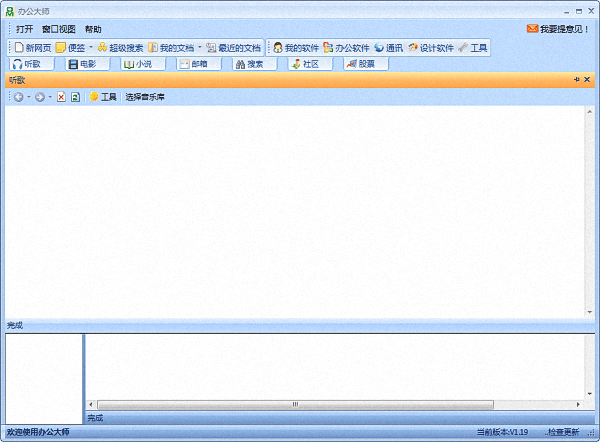The image size is (600, 442).
Task: Open the back button history dropdown arrow
Action: click(x=29, y=97)
